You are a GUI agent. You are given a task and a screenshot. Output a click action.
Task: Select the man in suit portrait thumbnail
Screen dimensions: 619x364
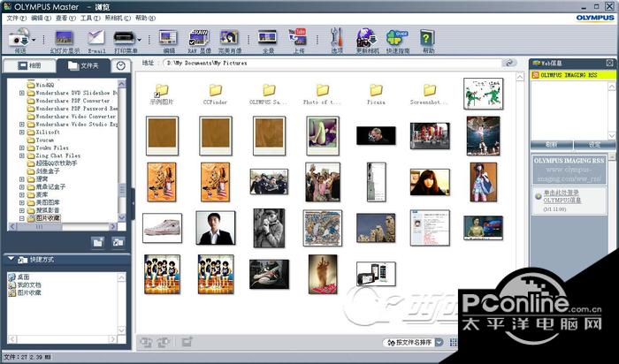pos(216,228)
